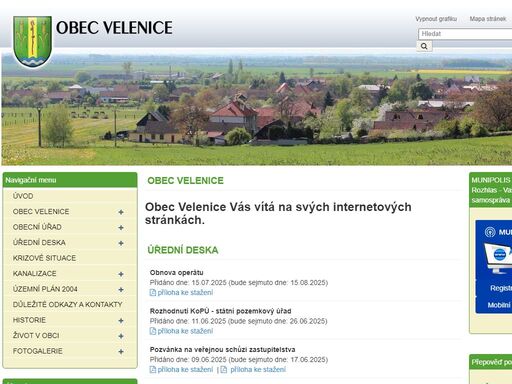
Task: Open Rozhodnutí KoPÚ - státní pozemkový úřad notice
Action: click(x=220, y=311)
